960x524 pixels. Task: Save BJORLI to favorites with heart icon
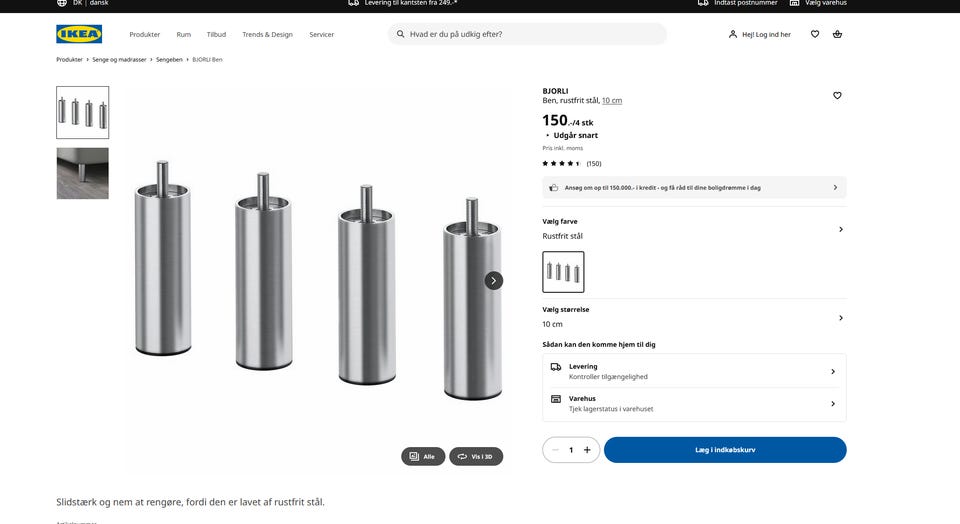837,96
